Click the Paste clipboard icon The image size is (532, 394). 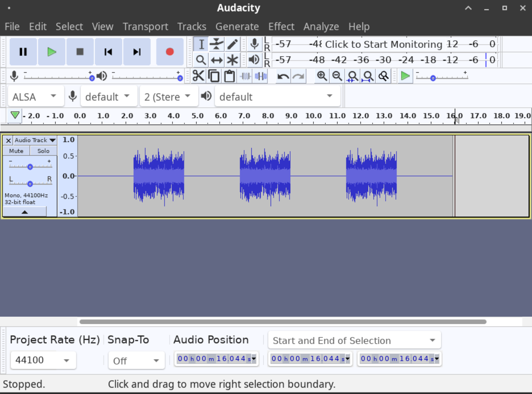[x=229, y=76]
